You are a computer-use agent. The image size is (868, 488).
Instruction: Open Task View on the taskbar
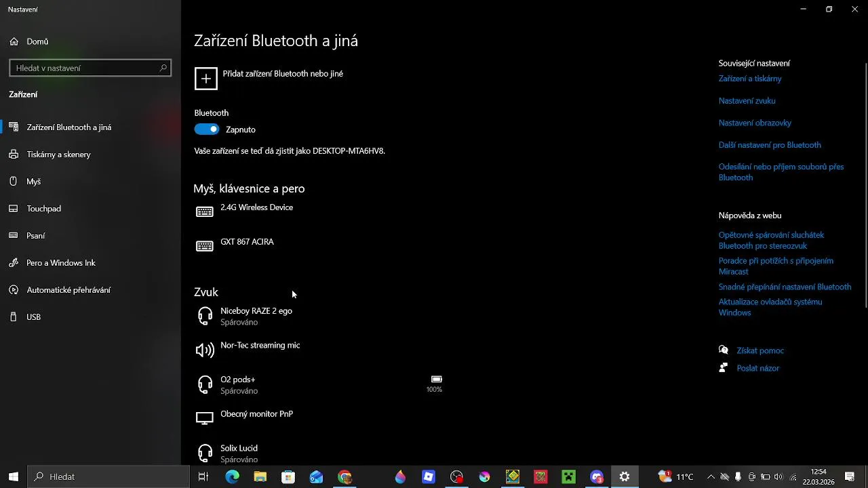tap(203, 477)
